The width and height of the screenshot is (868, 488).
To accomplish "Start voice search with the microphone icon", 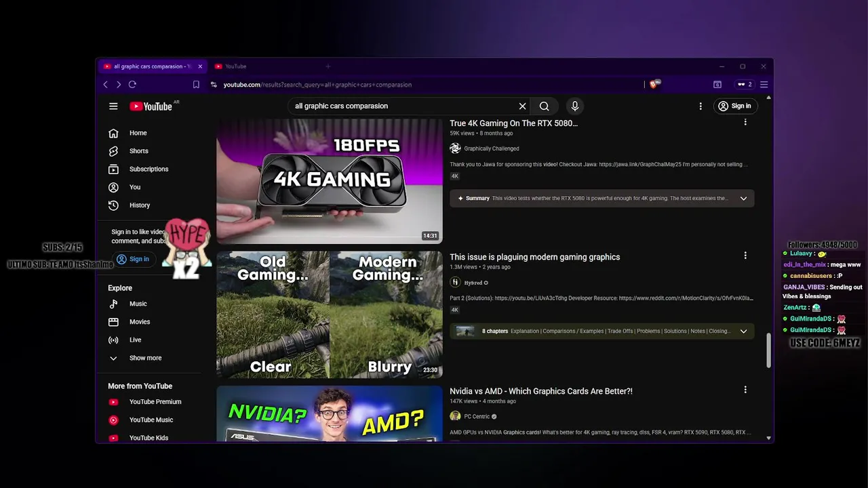I will 575,106.
